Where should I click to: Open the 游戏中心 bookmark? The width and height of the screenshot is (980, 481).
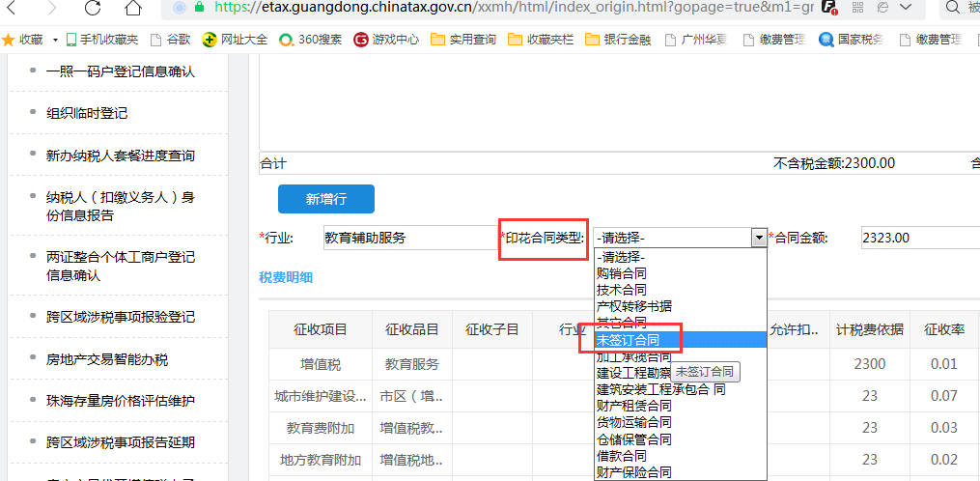click(386, 40)
